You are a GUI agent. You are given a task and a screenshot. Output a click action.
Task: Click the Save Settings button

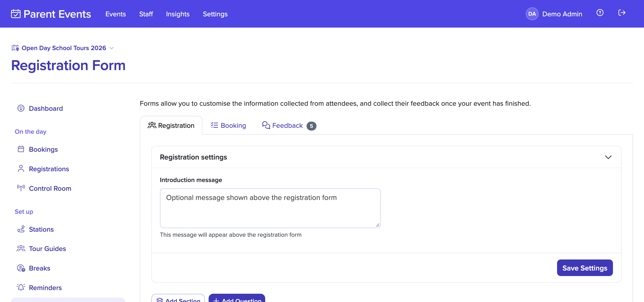(x=585, y=268)
